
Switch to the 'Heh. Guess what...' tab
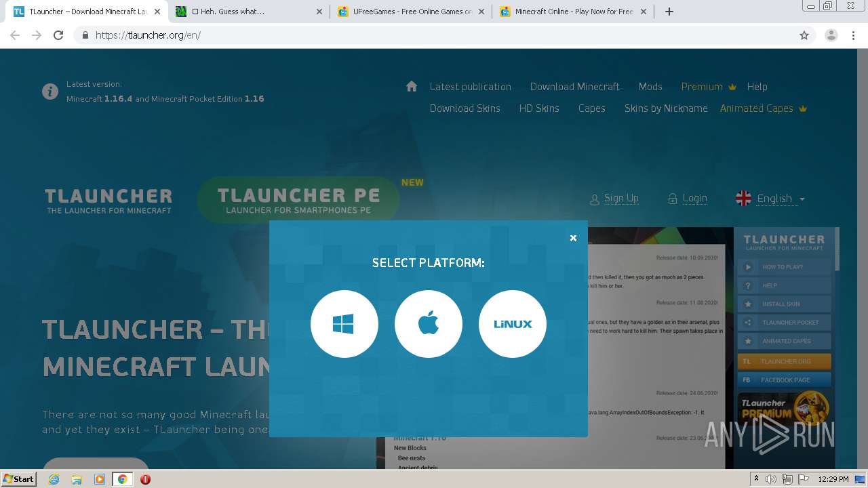click(x=247, y=12)
